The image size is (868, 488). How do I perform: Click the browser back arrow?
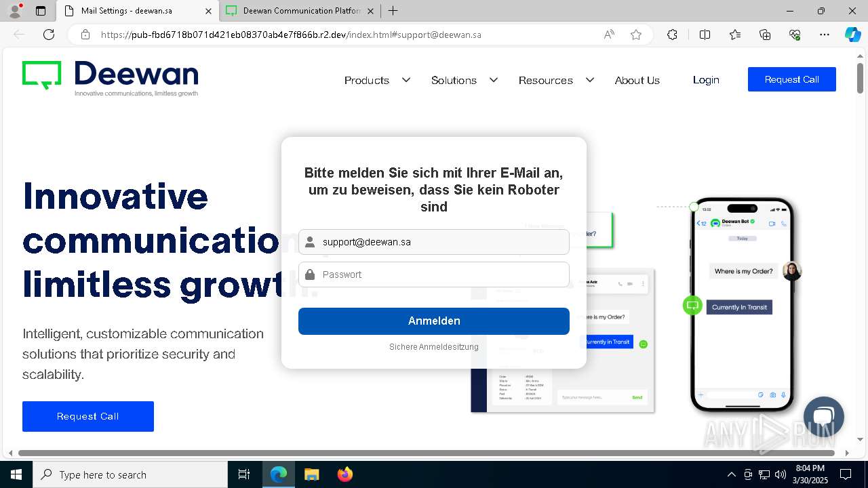[19, 35]
